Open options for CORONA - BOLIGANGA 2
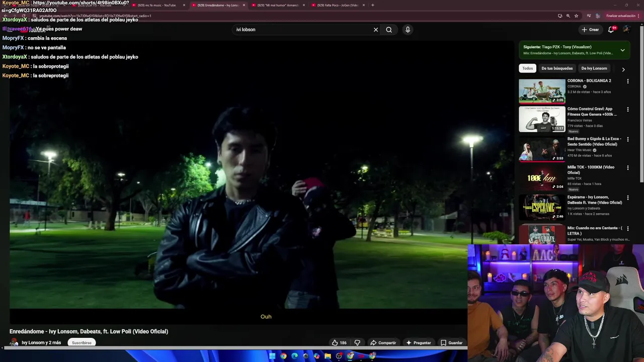The image size is (644, 362). coord(627,81)
